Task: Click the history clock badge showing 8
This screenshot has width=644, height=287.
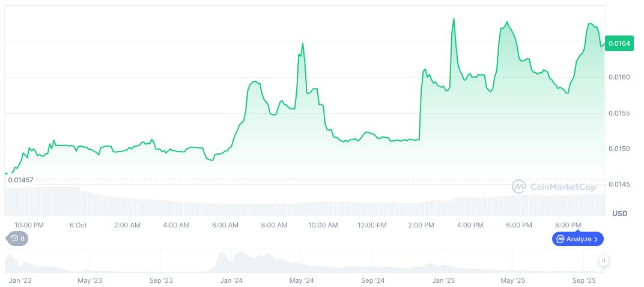Action: pyautogui.click(x=17, y=239)
